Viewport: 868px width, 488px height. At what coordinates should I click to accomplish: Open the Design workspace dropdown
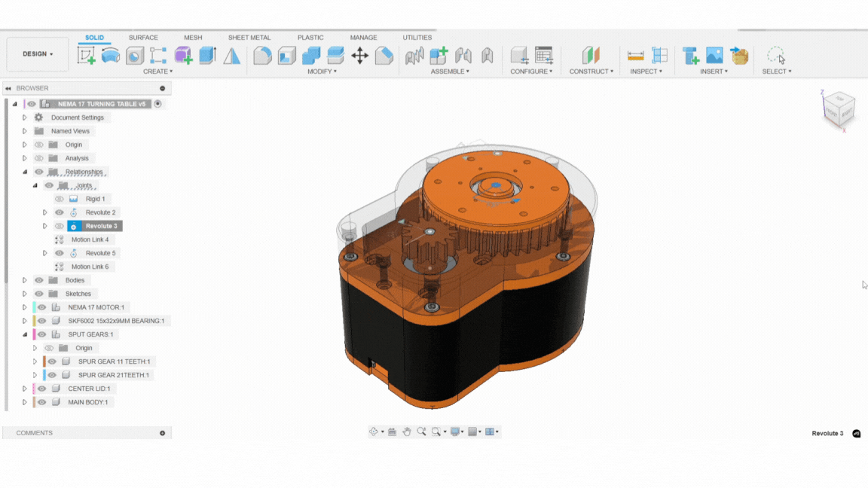[36, 55]
